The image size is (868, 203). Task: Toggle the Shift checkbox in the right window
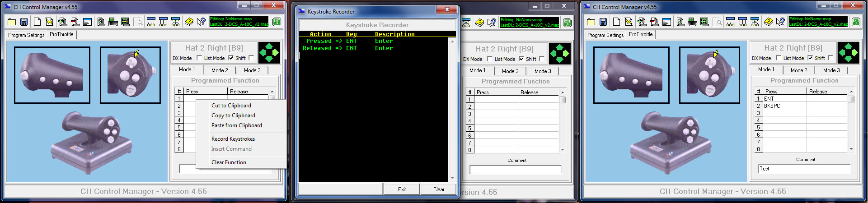[x=830, y=58]
